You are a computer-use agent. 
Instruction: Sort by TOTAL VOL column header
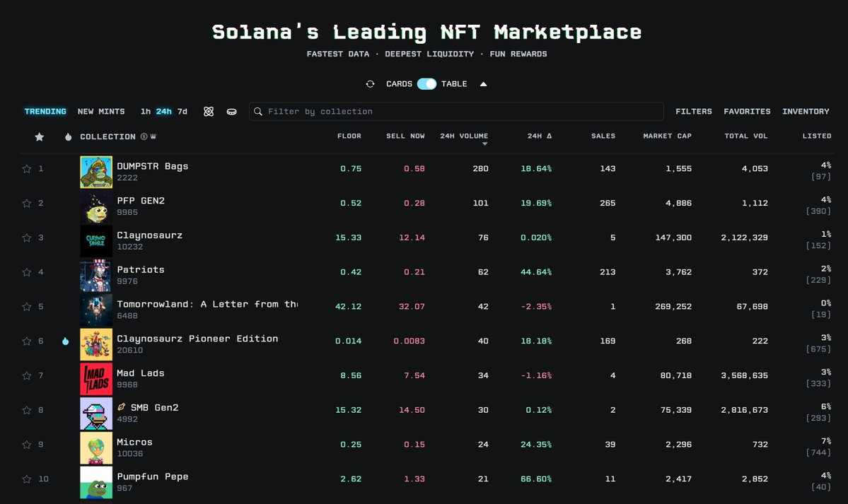point(746,136)
